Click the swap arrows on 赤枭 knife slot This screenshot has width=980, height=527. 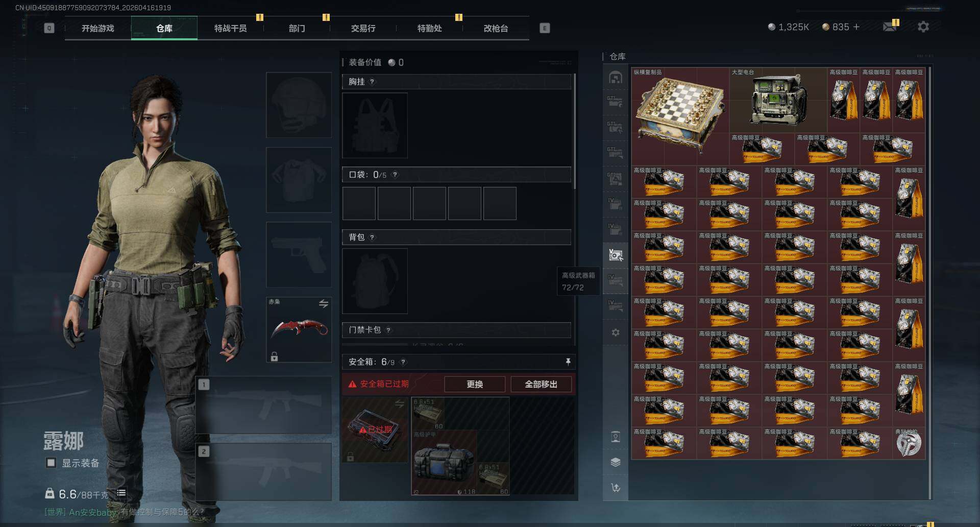click(324, 303)
